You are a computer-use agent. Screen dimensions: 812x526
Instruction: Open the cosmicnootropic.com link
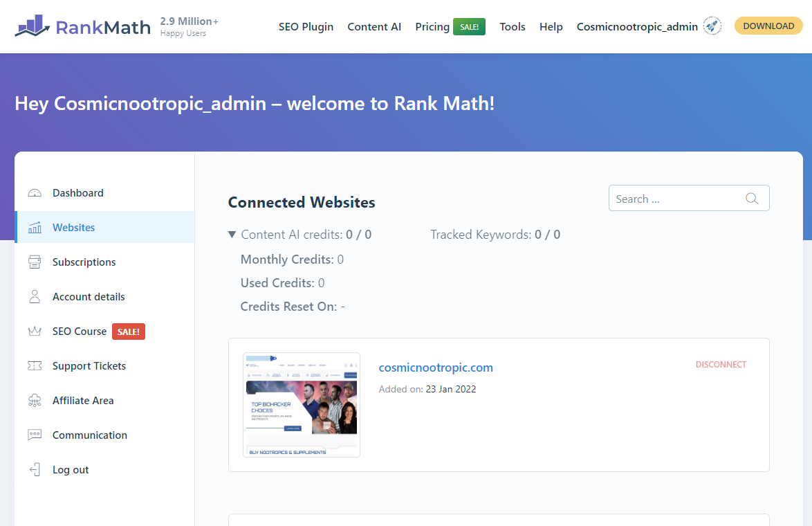436,368
